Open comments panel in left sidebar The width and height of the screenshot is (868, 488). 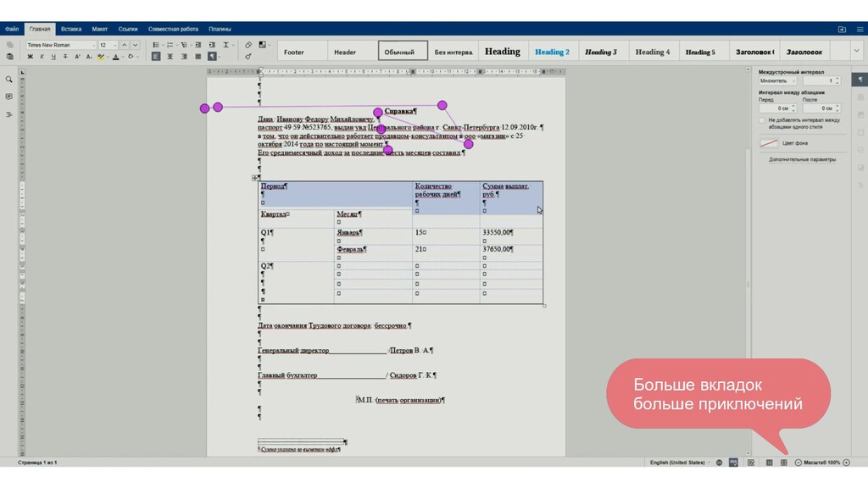click(8, 97)
